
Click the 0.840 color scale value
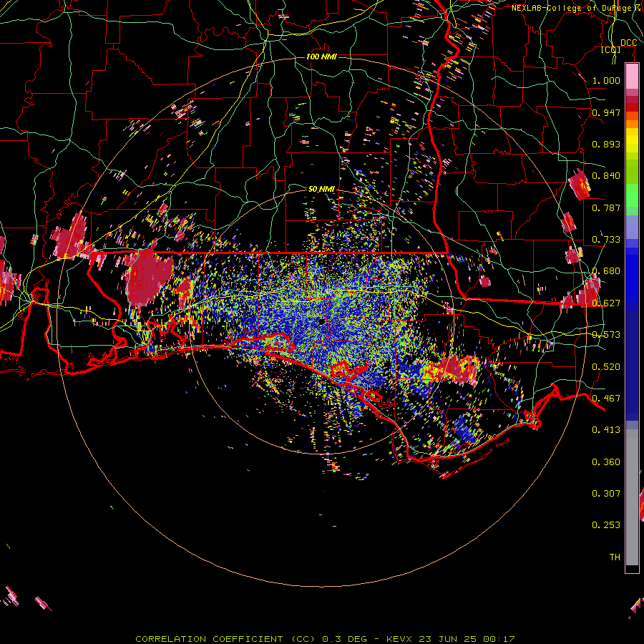[x=606, y=176]
